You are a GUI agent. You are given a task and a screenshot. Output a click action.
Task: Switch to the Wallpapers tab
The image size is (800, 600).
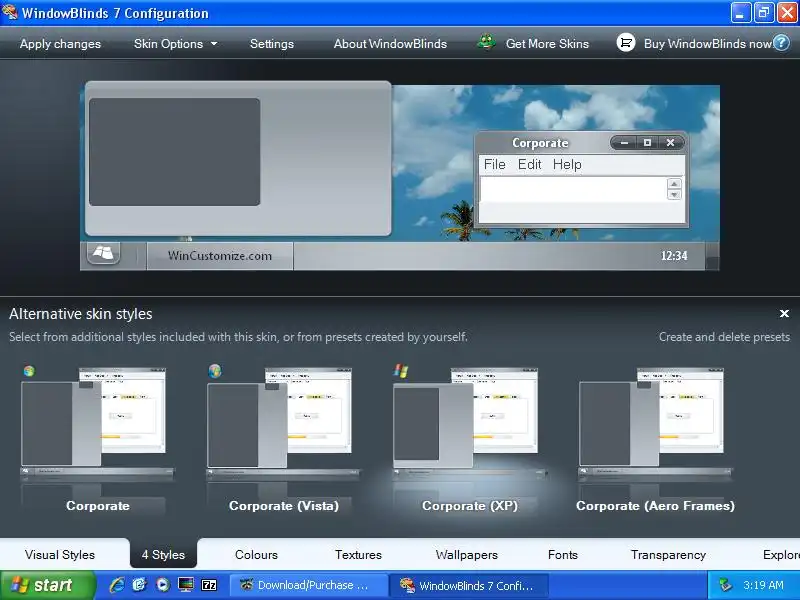pos(466,555)
